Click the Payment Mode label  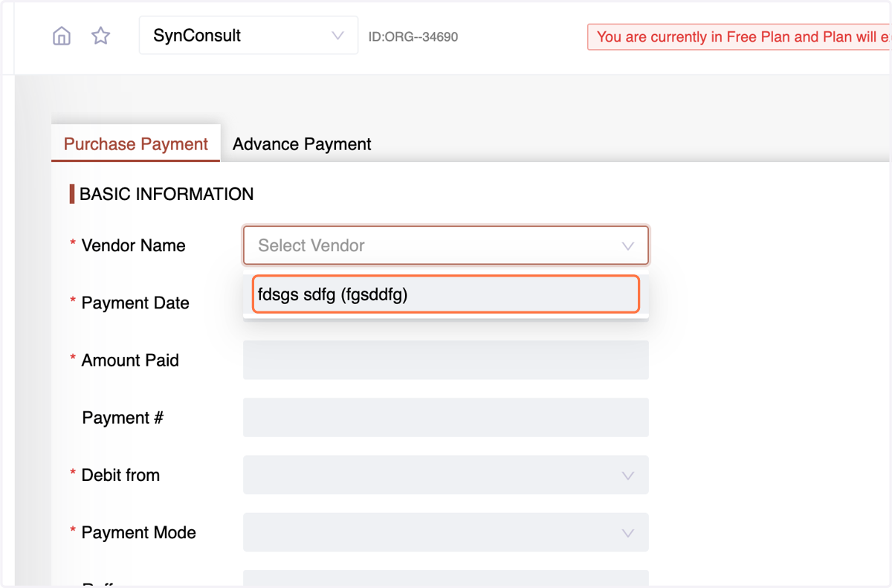[x=139, y=532]
